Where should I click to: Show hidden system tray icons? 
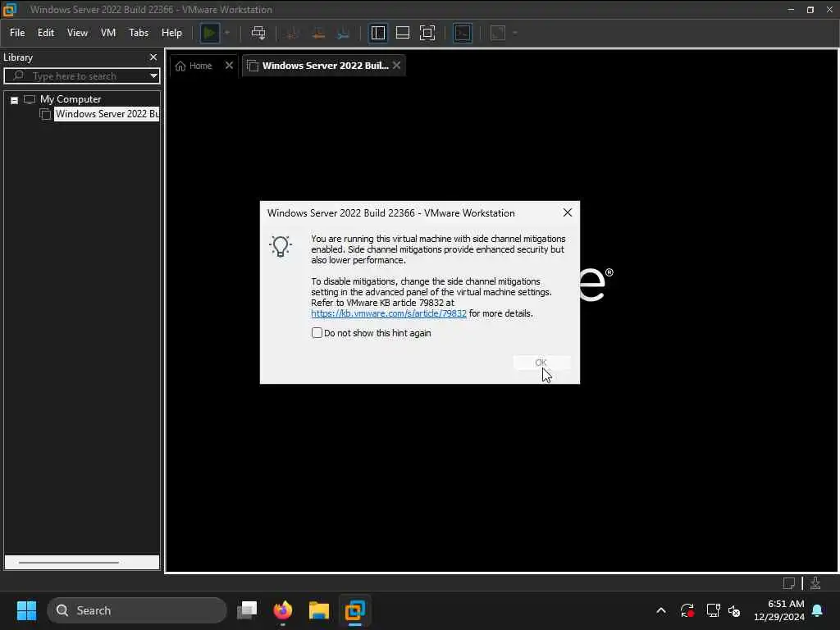click(x=661, y=610)
